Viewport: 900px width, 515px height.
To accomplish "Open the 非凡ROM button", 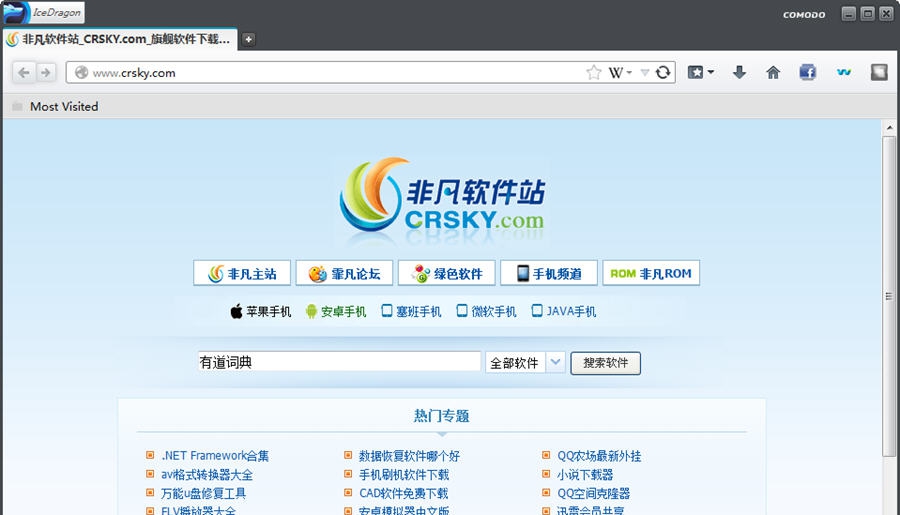I will [x=651, y=273].
